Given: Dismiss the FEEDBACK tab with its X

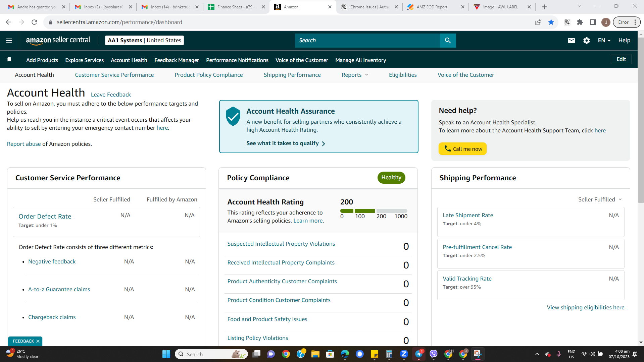Looking at the screenshot, I should click(38, 341).
